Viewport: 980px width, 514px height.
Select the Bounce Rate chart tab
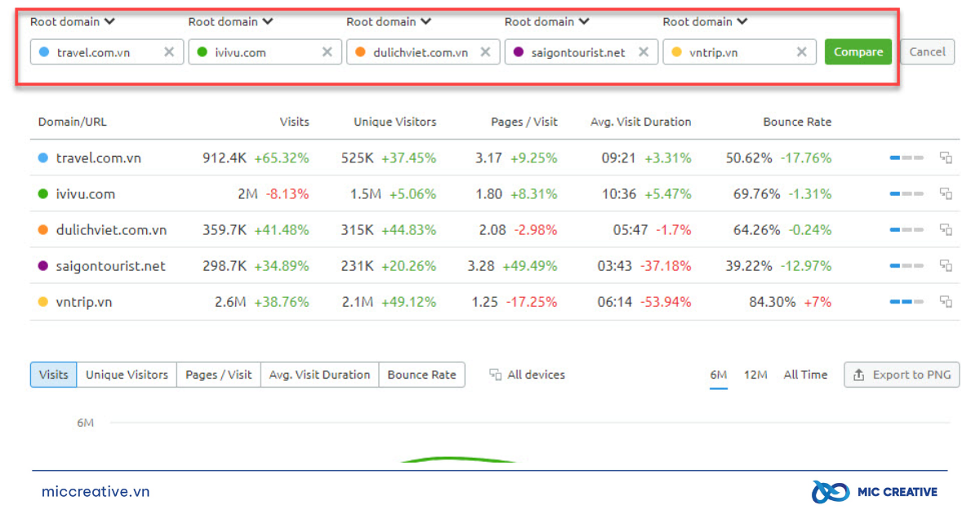(x=421, y=375)
